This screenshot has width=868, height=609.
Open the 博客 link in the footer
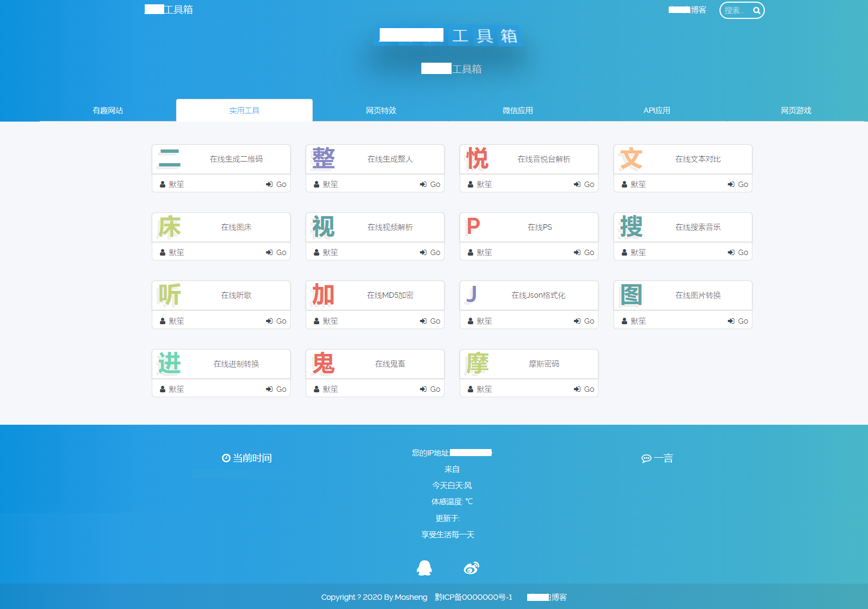pyautogui.click(x=547, y=597)
